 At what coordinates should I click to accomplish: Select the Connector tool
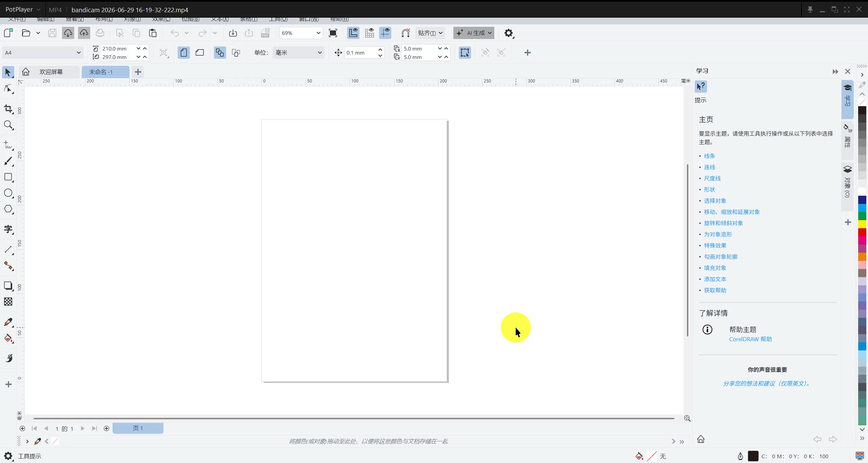click(x=8, y=266)
